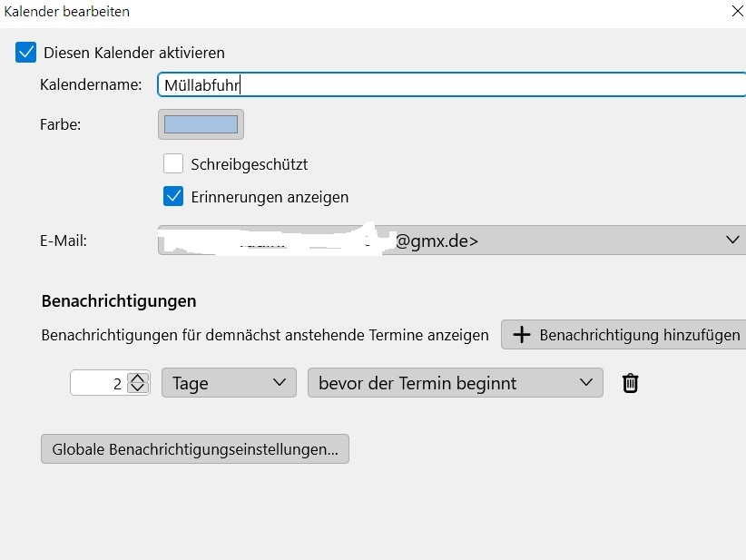Click the 'Kalender bearbeiten' title bar
Image resolution: width=746 pixels, height=560 pixels.
[272, 12]
